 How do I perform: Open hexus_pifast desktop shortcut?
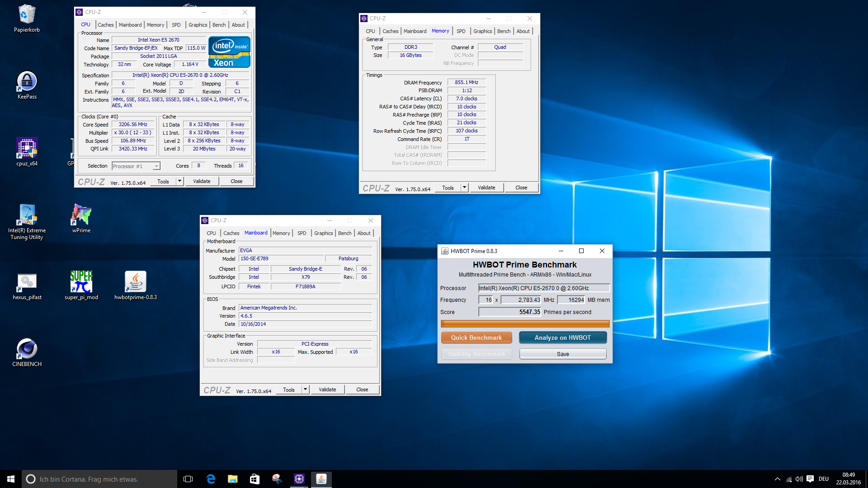[x=27, y=286]
